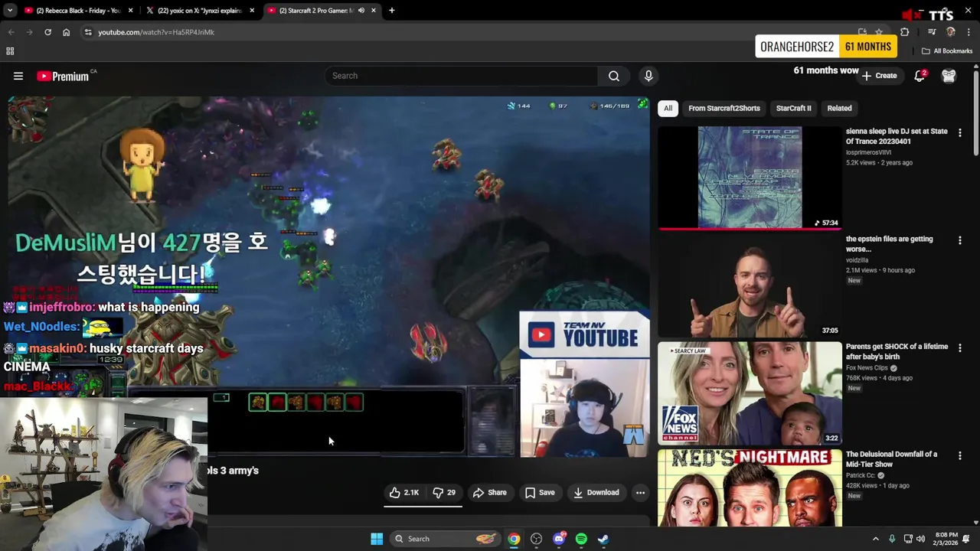Open options for Delusional Downfall video
980x551 pixels.
pos(960,455)
